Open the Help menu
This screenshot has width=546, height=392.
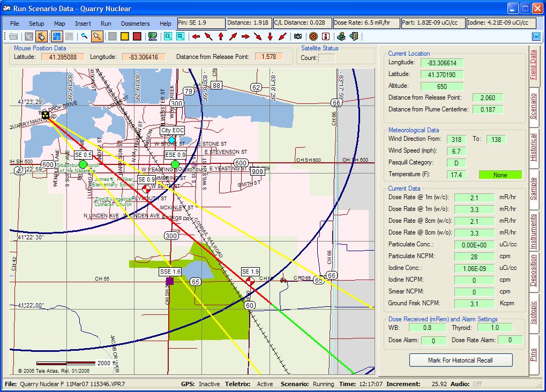pos(166,24)
